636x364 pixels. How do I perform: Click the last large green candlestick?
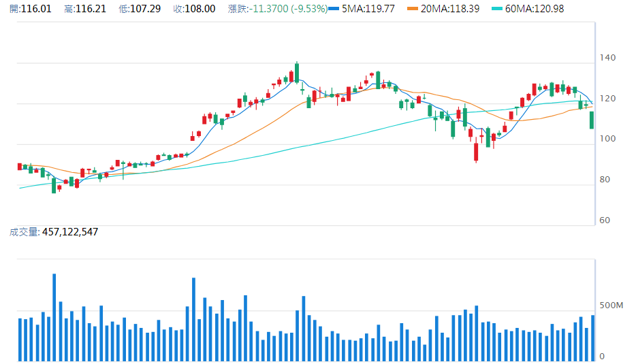coord(592,120)
